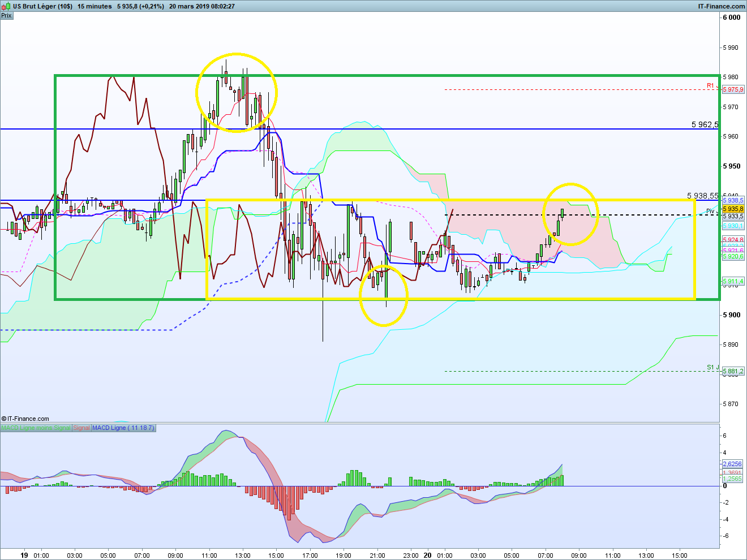Screen dimensions: 747x560
Task: Click the '5 950' price axis label
Action: tap(732, 166)
